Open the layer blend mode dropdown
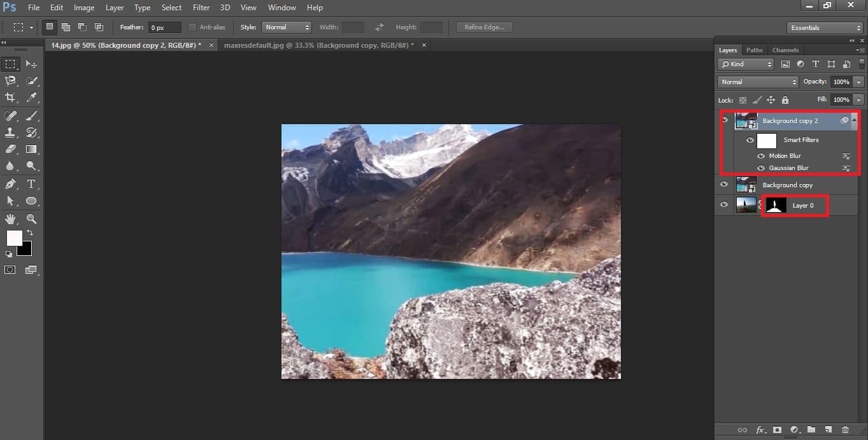Image resolution: width=868 pixels, height=440 pixels. (757, 82)
